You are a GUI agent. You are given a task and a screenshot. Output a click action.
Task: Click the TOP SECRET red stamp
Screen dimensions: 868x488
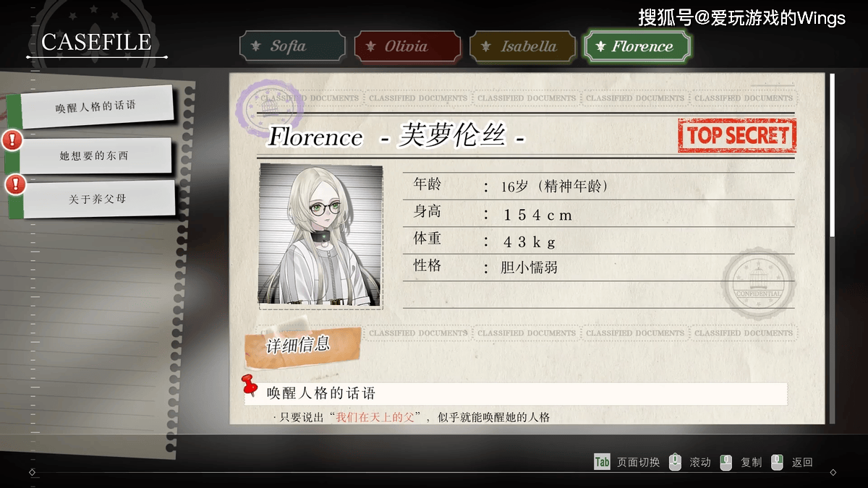pyautogui.click(x=737, y=135)
